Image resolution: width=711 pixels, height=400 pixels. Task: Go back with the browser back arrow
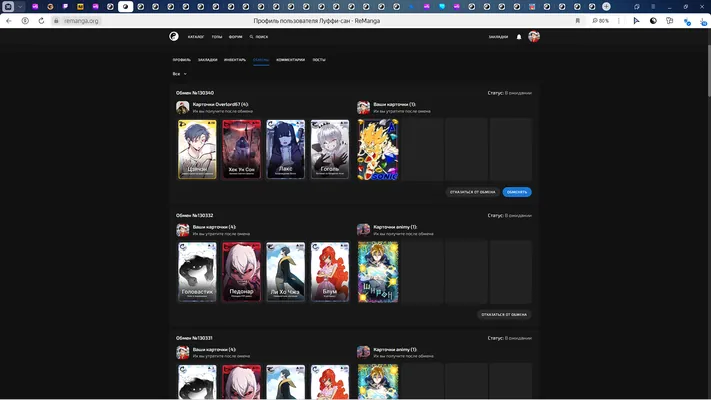[9, 21]
